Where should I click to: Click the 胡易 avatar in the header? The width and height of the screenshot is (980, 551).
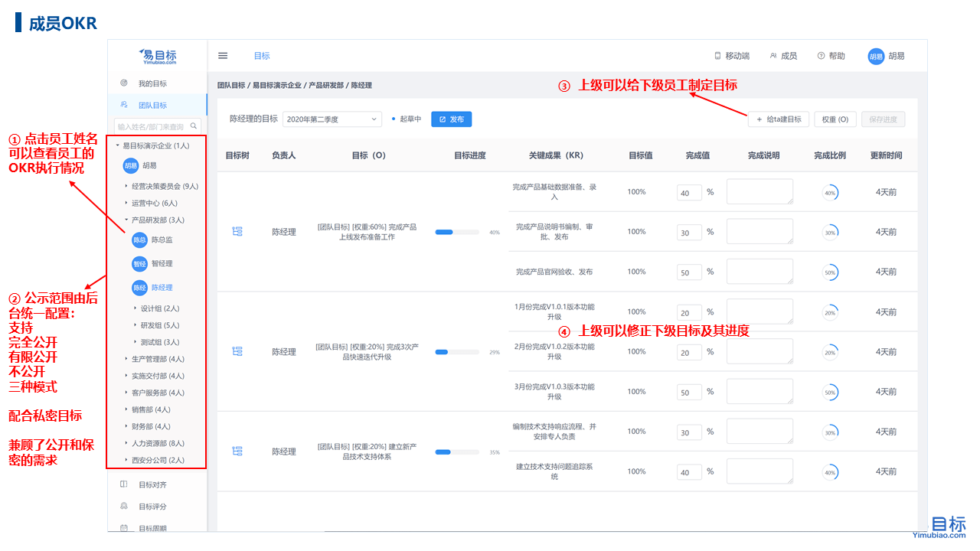click(876, 56)
